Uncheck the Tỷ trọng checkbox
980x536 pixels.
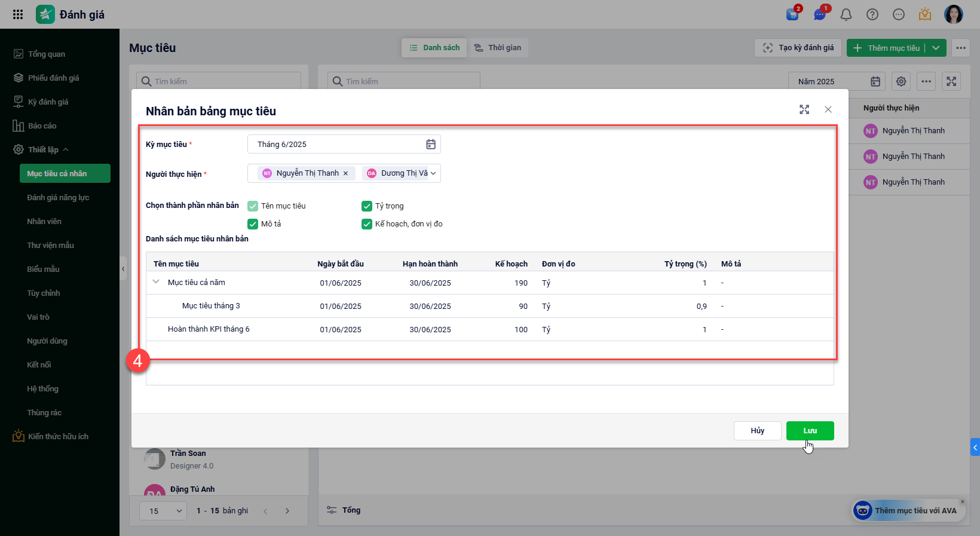(367, 206)
